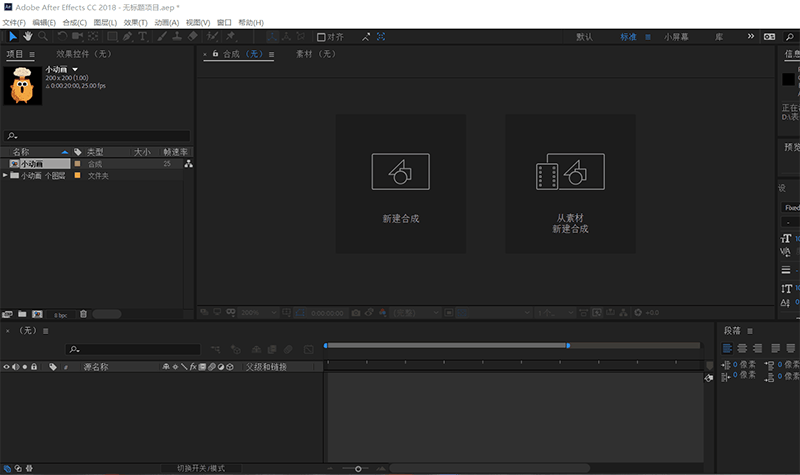The width and height of the screenshot is (800, 475).
Task: Open the 编辑(E) menu
Action: 44,22
